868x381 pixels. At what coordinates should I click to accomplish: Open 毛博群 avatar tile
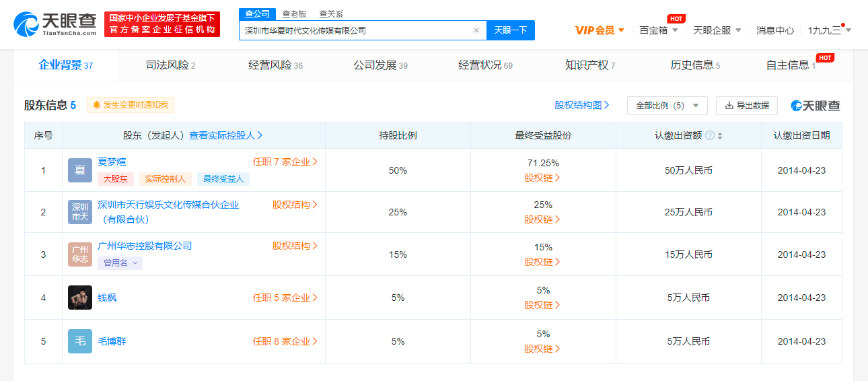pyautogui.click(x=80, y=341)
